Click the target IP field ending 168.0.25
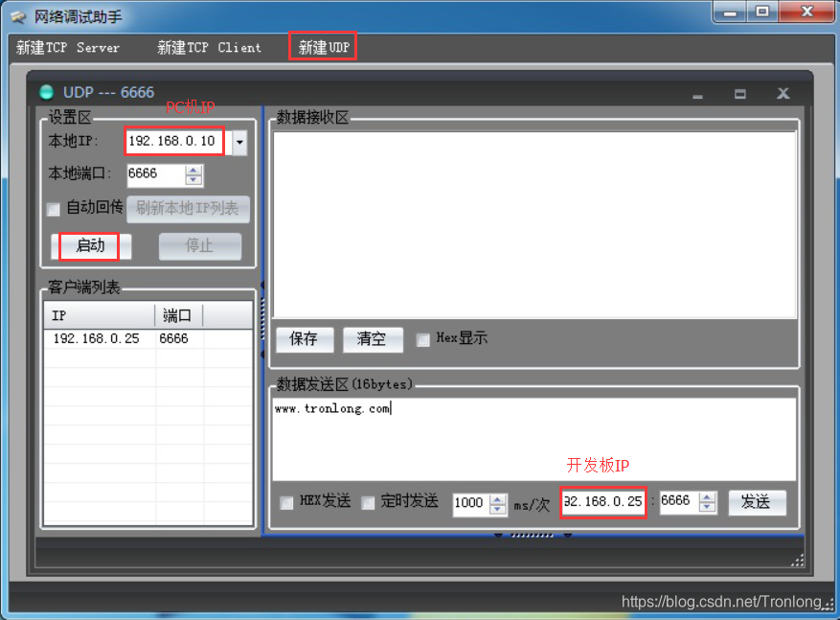The height and width of the screenshot is (620, 840). (603, 502)
